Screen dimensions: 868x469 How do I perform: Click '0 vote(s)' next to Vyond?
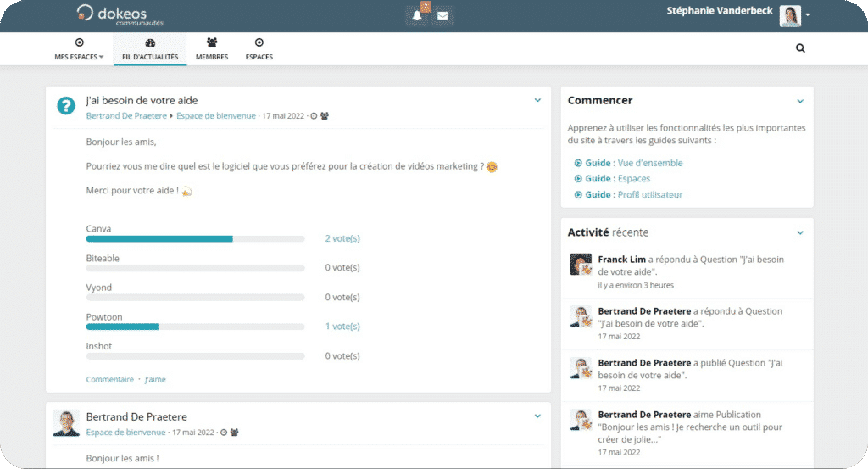point(342,297)
